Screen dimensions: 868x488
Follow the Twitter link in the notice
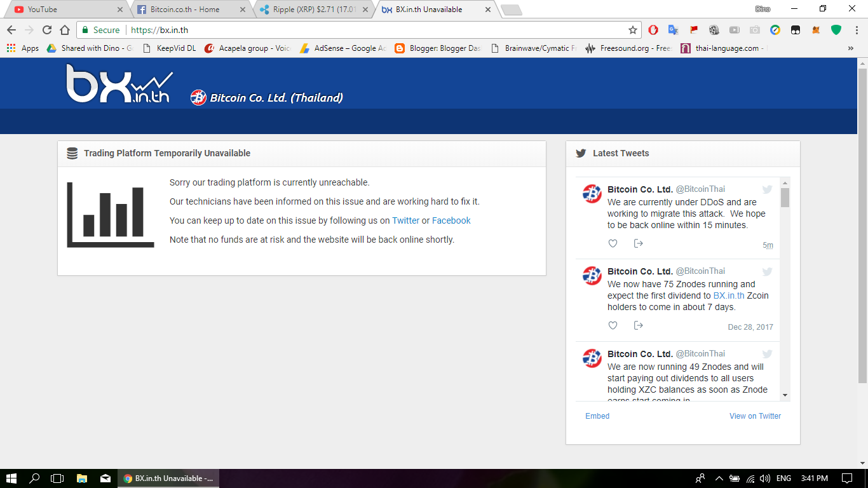coord(405,220)
